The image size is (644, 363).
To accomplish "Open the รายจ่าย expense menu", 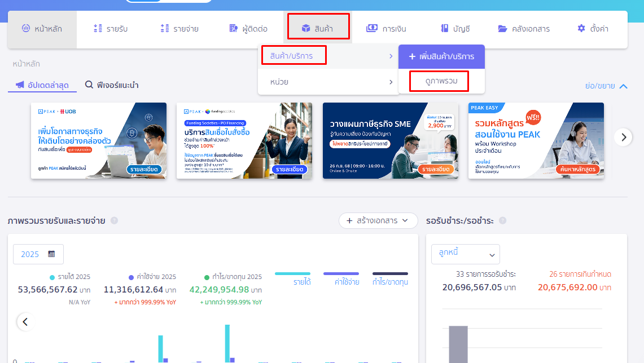I will [179, 29].
